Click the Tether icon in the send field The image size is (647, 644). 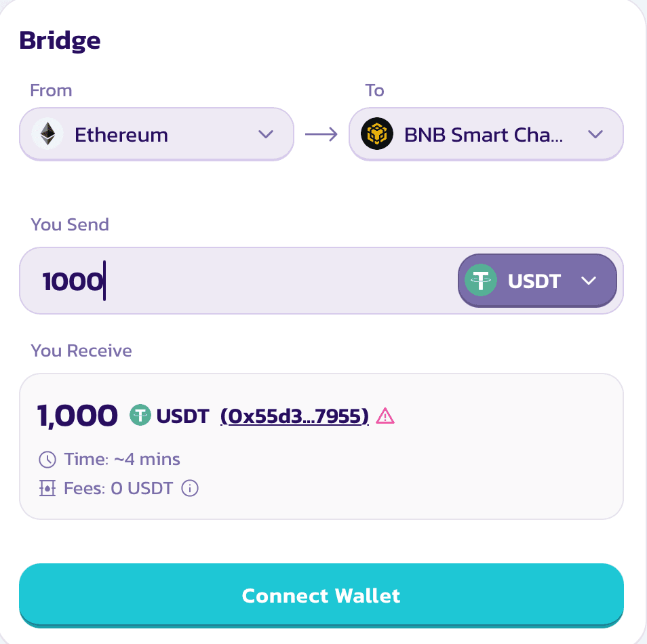point(482,281)
